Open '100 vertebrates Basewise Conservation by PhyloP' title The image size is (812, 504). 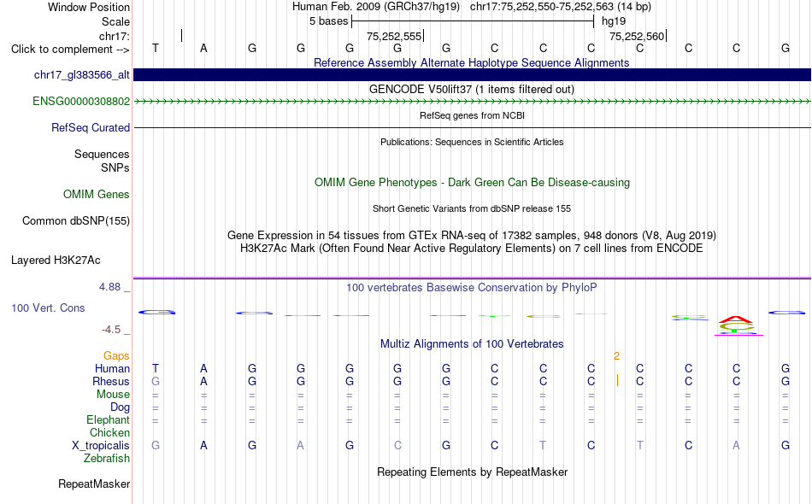[x=472, y=288]
